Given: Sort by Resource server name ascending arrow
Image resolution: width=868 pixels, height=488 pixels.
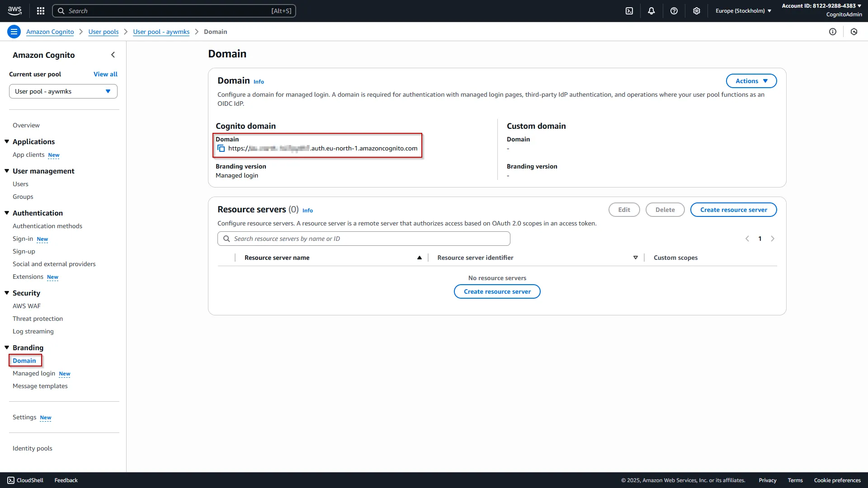Looking at the screenshot, I should point(420,258).
